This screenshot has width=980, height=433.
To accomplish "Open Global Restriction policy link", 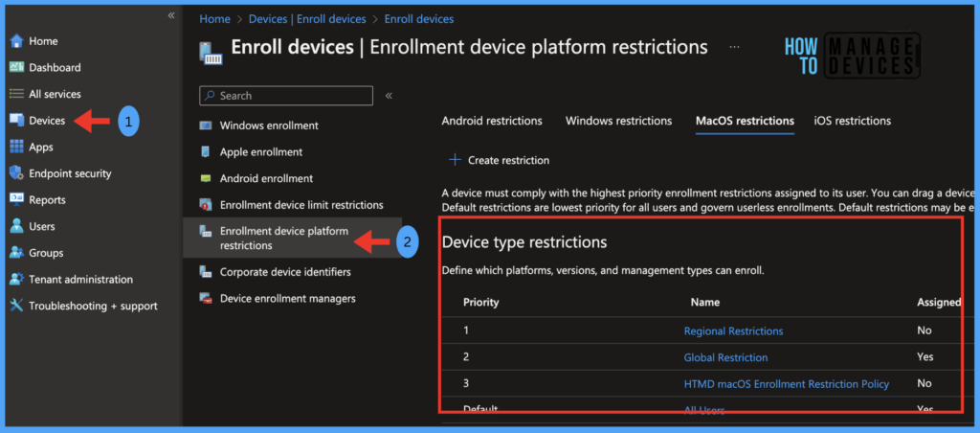I will [725, 357].
